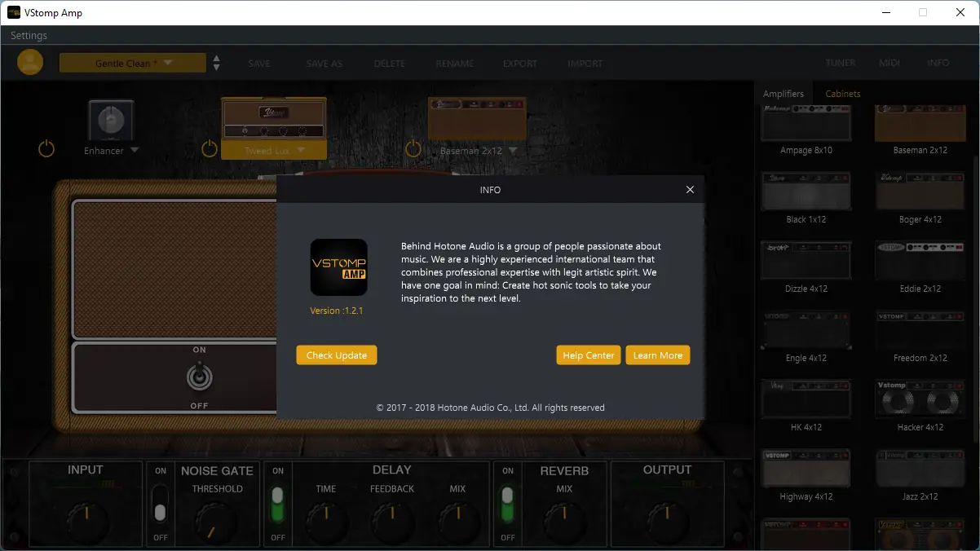Click RENAME in the toolbar

(x=455, y=64)
